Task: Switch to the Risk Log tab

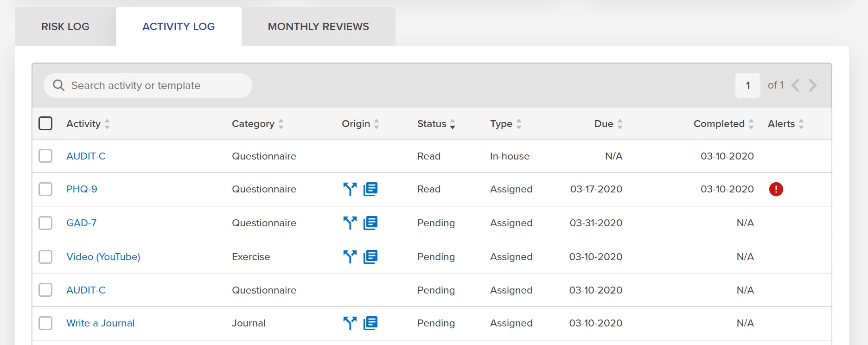Action: coord(65,26)
